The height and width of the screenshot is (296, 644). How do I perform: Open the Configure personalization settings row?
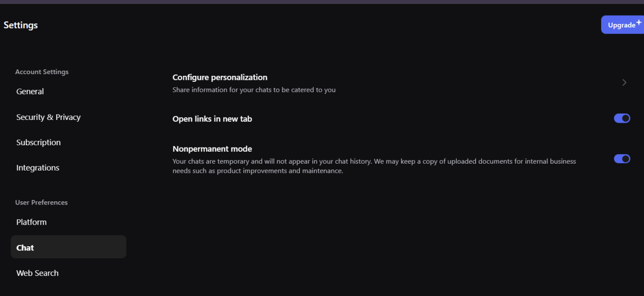click(x=219, y=77)
